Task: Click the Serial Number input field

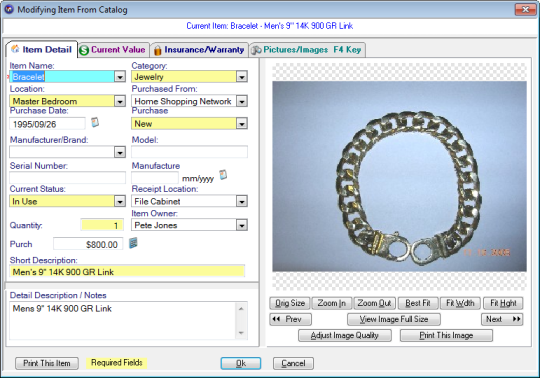Action: (68, 178)
